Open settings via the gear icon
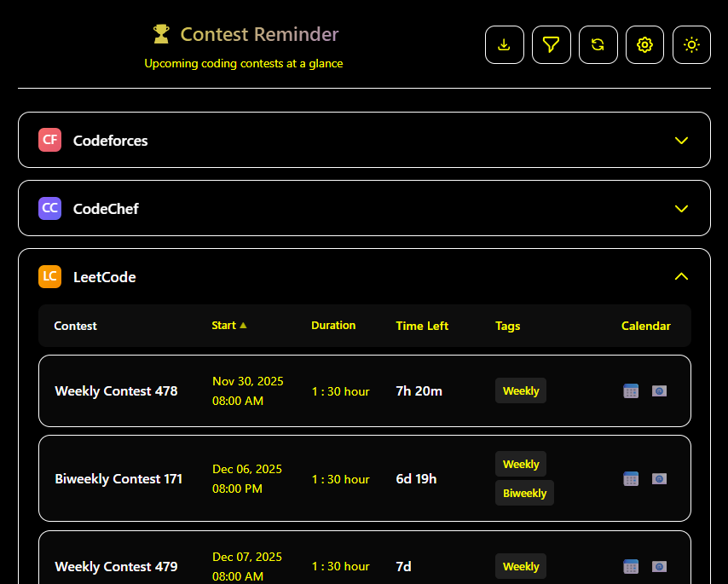 (644, 44)
